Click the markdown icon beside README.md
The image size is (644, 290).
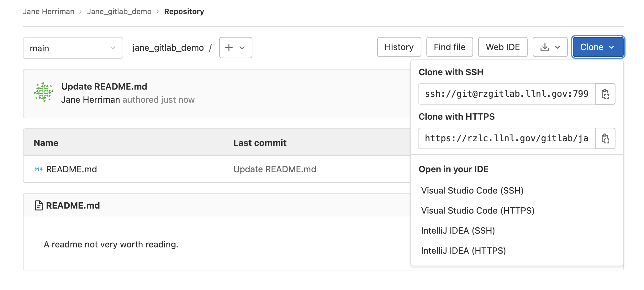38,169
